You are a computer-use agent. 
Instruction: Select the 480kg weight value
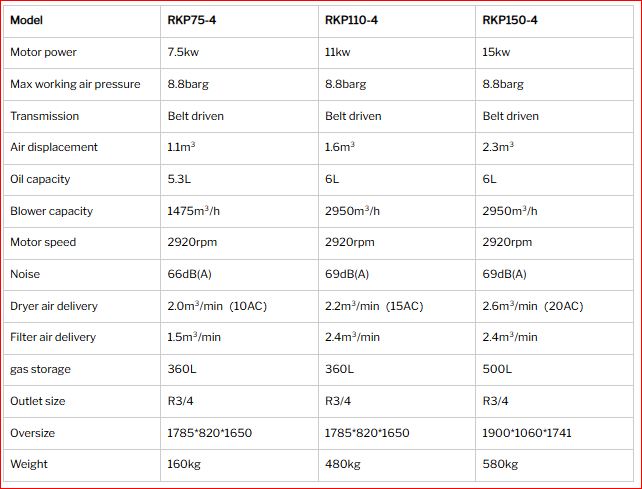click(342, 464)
